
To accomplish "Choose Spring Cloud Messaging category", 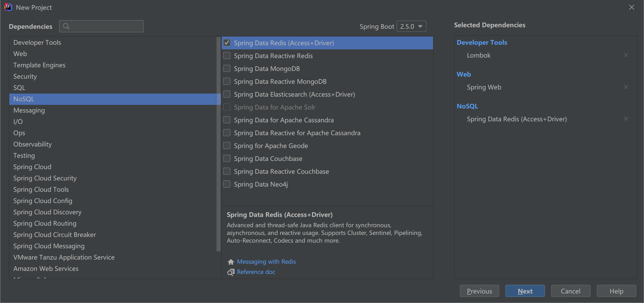I will (113, 246).
